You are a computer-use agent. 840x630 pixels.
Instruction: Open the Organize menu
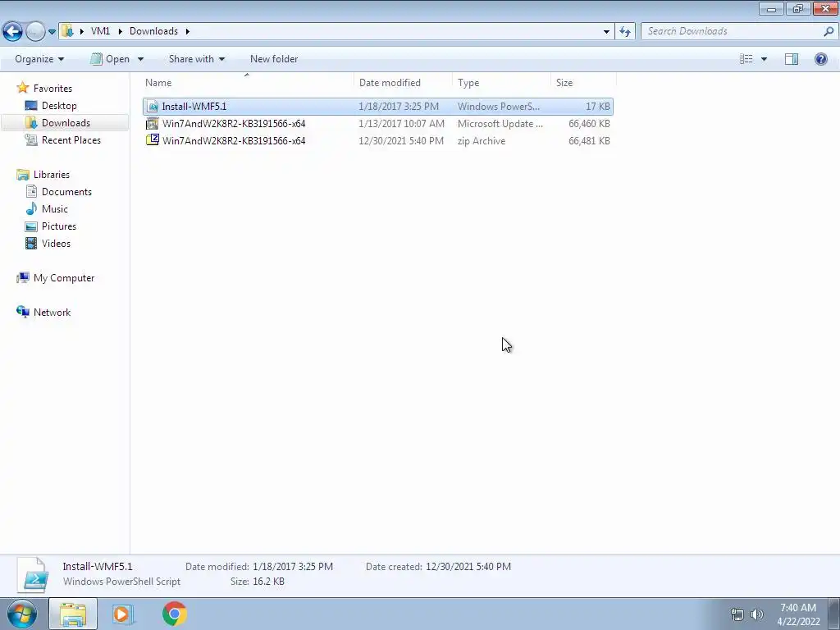pos(39,59)
